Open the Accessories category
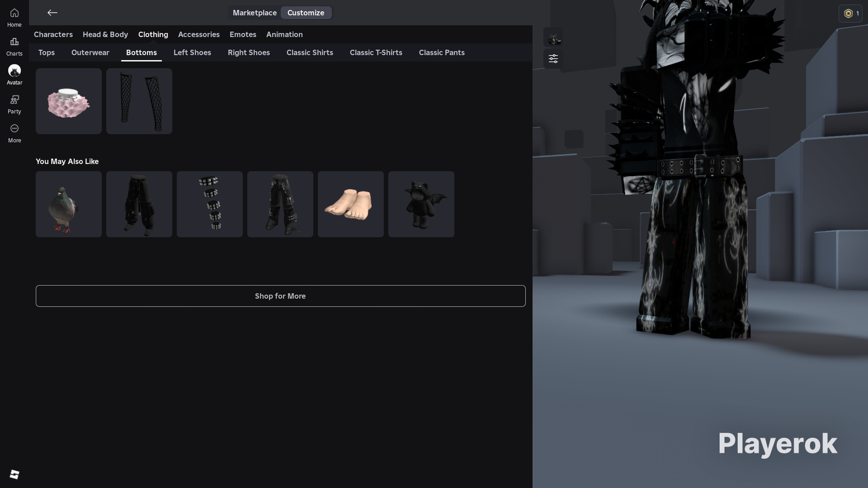The height and width of the screenshot is (488, 868). (199, 35)
